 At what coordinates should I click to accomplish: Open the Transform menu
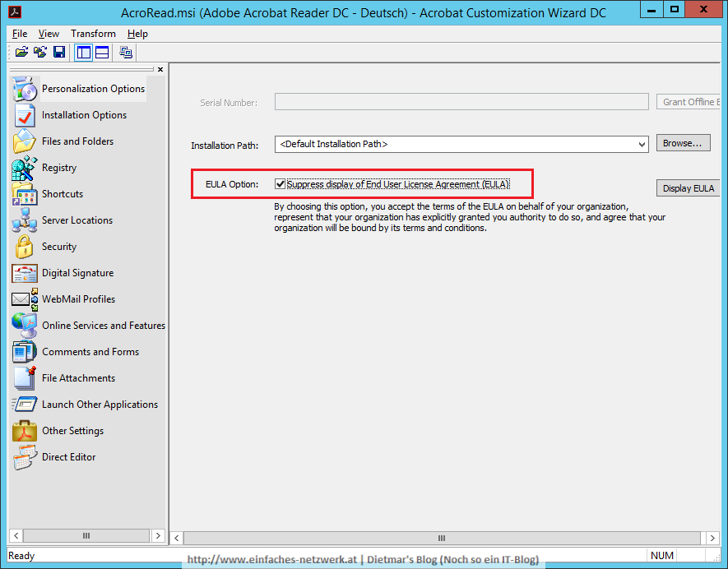coord(93,34)
